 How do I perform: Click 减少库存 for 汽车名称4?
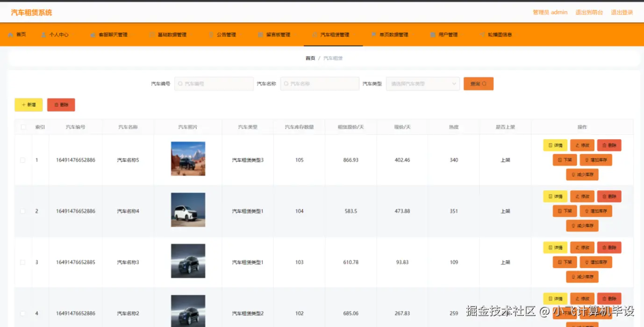(582, 226)
